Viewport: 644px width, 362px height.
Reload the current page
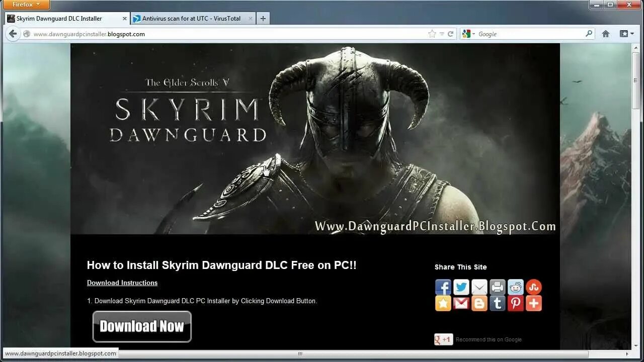point(450,34)
